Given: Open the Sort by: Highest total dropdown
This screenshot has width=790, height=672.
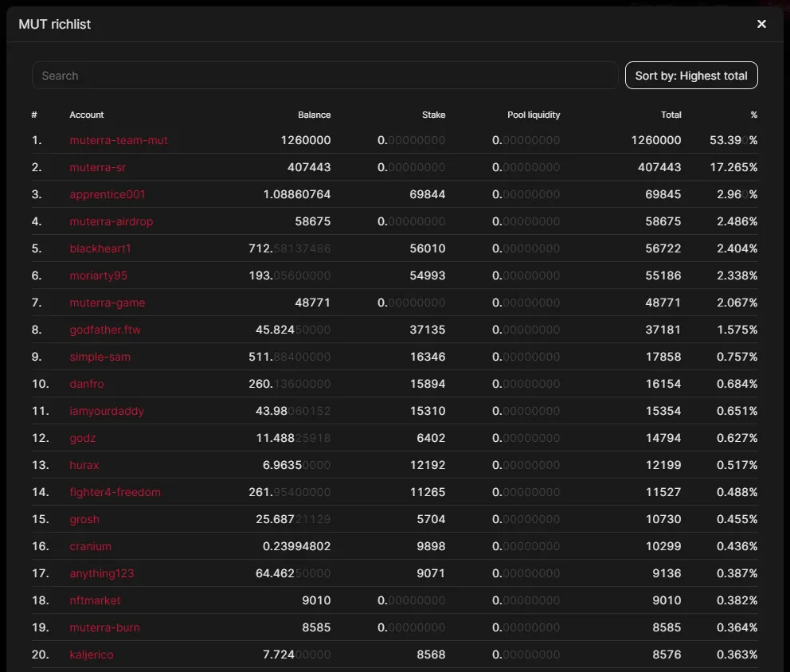Looking at the screenshot, I should [691, 76].
